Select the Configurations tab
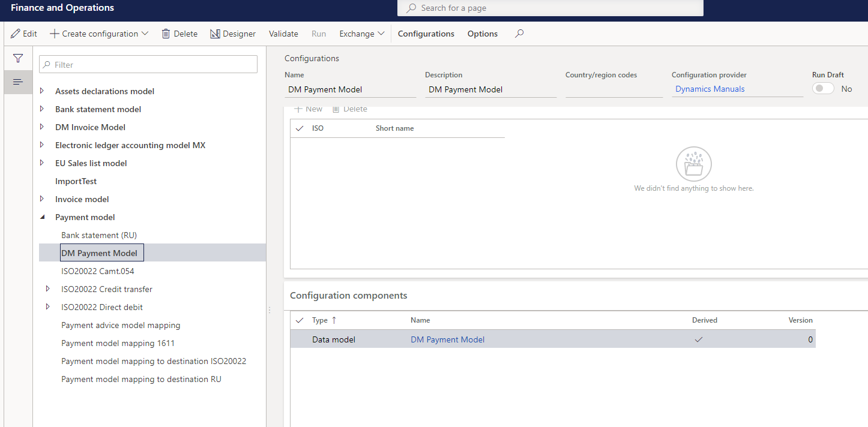 coord(426,34)
